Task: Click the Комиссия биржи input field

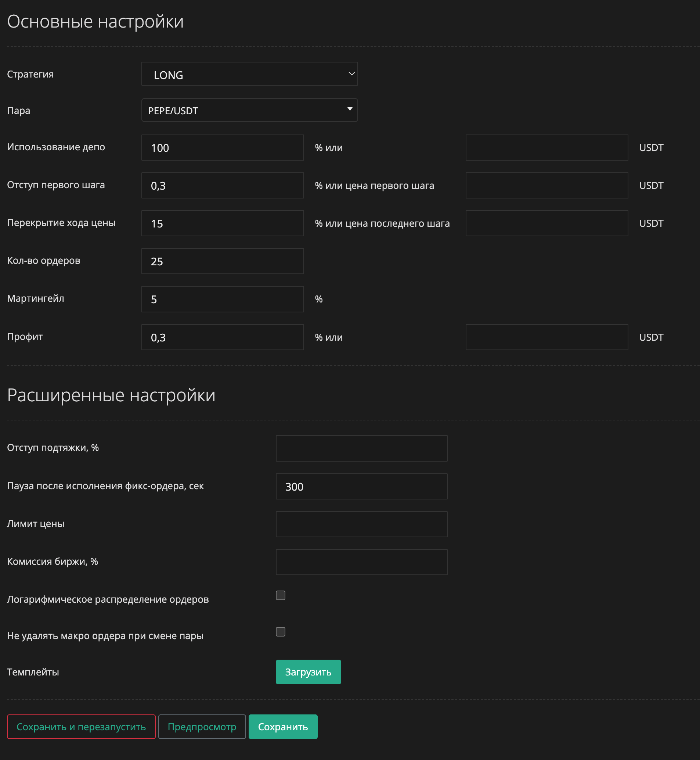Action: 361,562
